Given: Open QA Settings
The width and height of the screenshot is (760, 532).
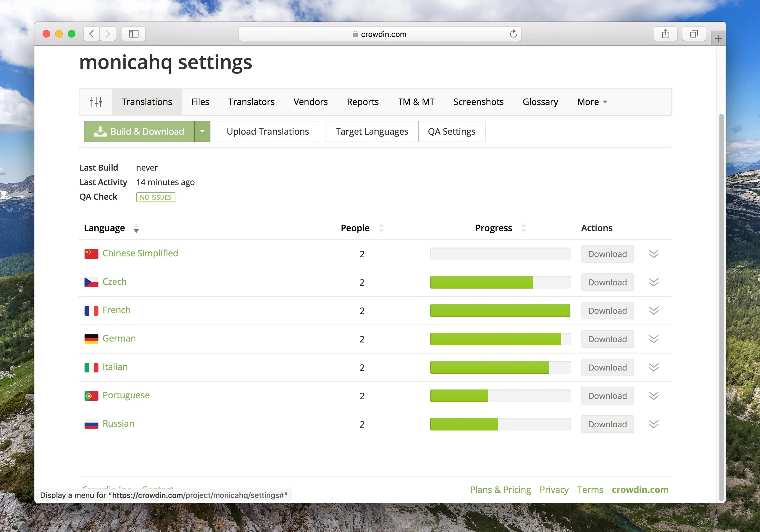Looking at the screenshot, I should (x=452, y=132).
